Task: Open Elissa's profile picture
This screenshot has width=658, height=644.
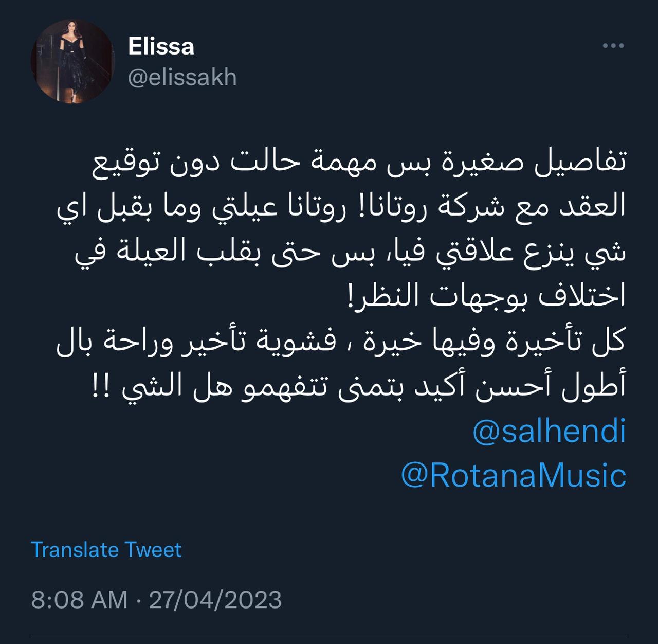Action: [x=72, y=62]
